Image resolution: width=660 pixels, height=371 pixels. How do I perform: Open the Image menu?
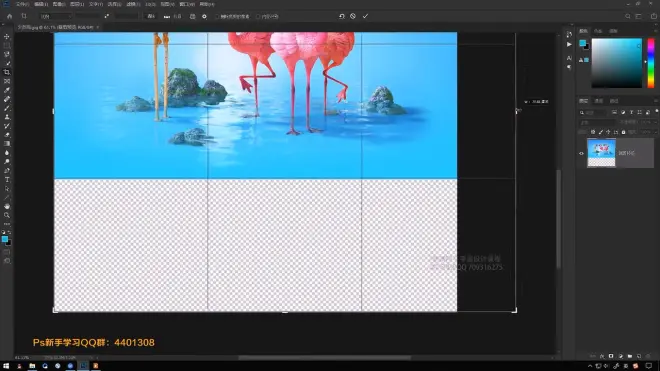(59, 4)
